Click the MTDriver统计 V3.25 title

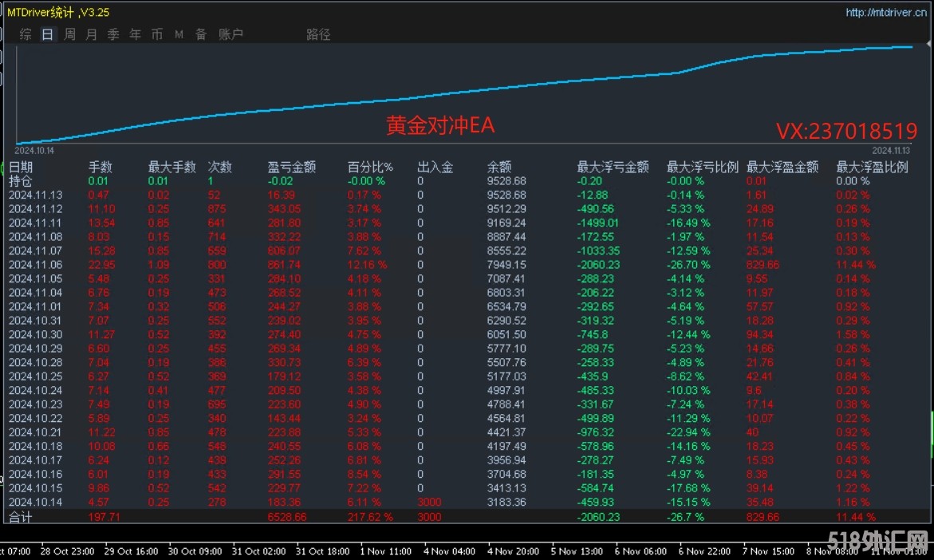tap(58, 12)
